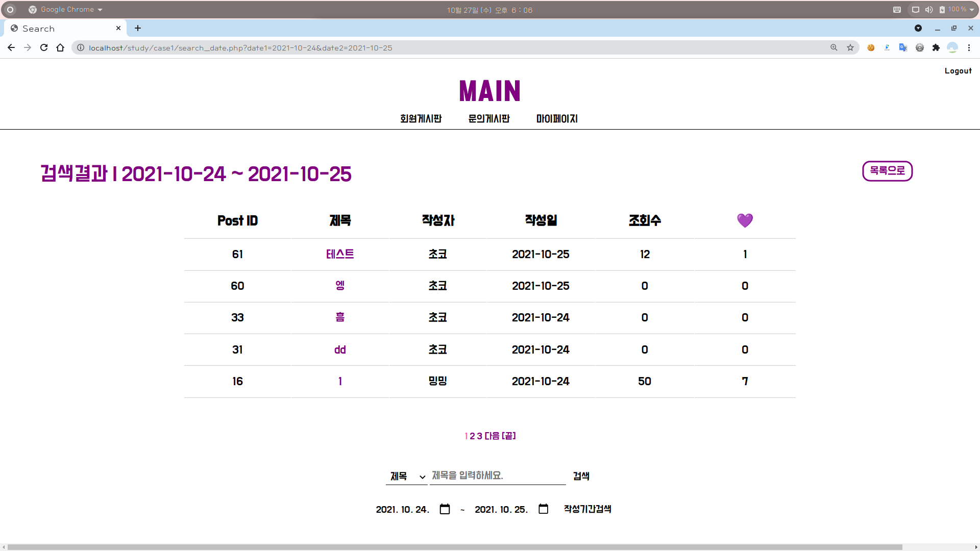Open calendar picker for end date
Screen dimensions: 980x551
(543, 509)
